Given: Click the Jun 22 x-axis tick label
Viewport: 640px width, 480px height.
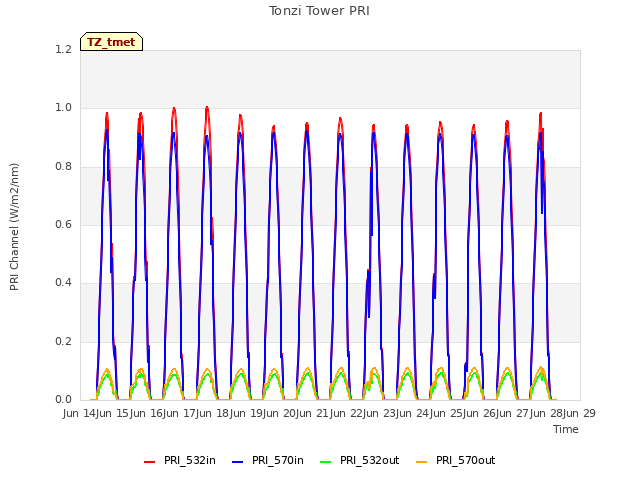Looking at the screenshot, I should 347,413.
